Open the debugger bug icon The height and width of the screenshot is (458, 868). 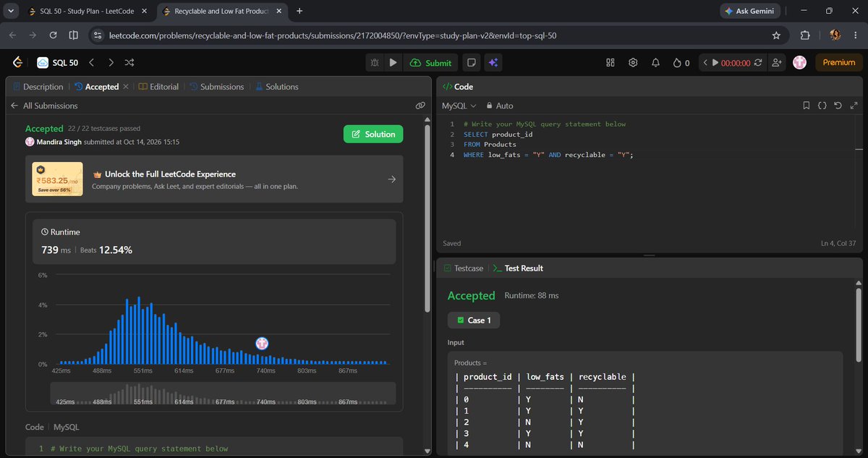[x=375, y=63]
